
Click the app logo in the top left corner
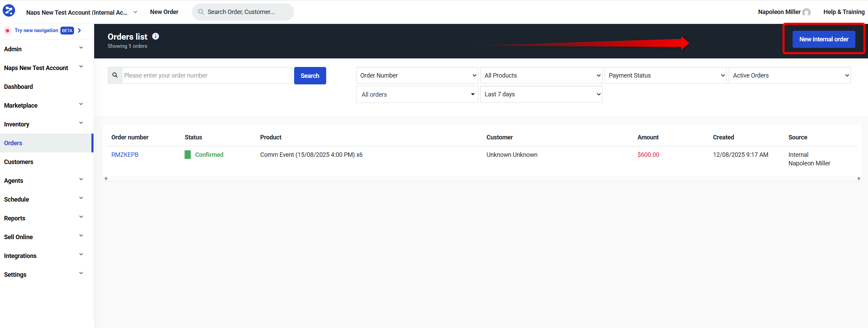pyautogui.click(x=9, y=10)
